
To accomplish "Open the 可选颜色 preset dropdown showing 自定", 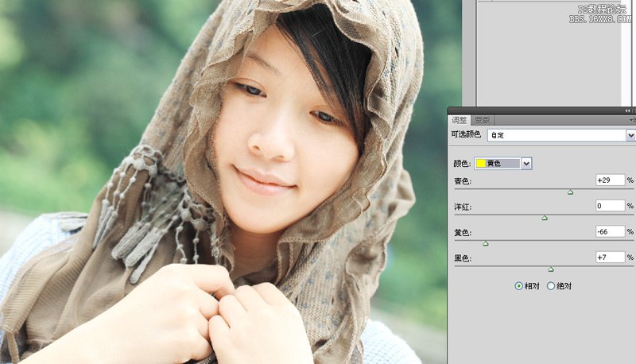I will click(561, 135).
